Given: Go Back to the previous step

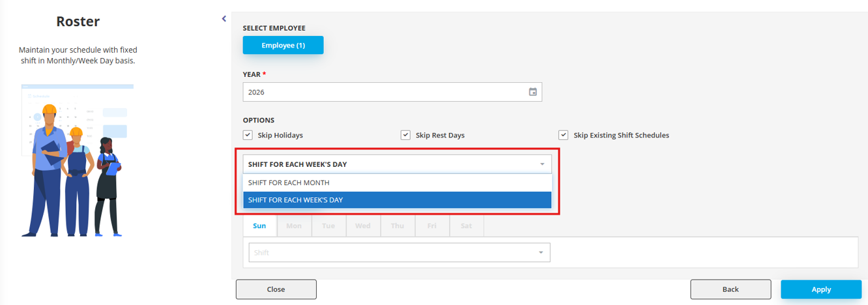Looking at the screenshot, I should coord(730,289).
